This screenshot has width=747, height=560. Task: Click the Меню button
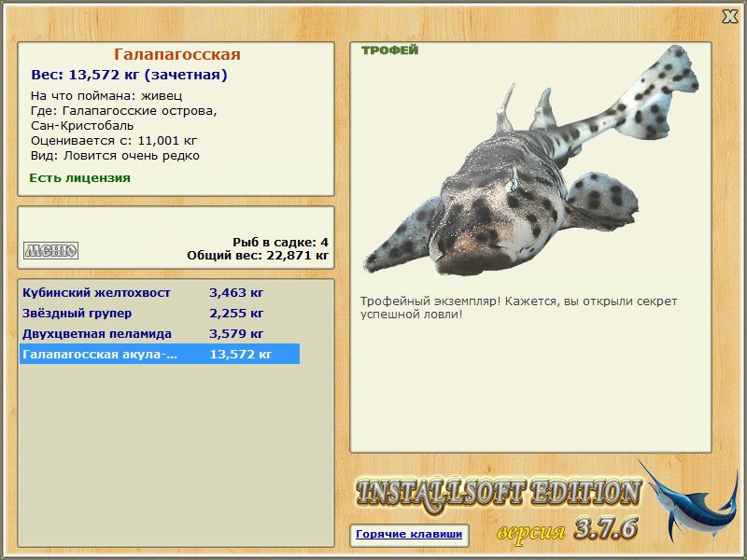[51, 250]
